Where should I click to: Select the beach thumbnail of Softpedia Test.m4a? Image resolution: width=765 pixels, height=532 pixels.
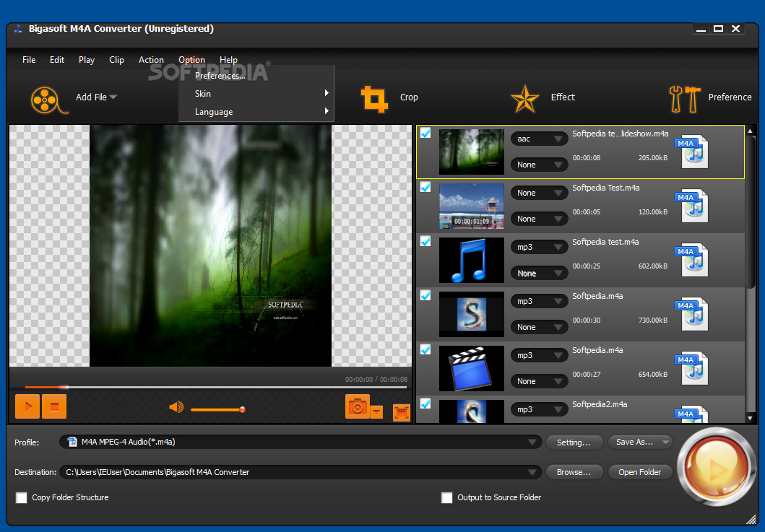click(471, 206)
